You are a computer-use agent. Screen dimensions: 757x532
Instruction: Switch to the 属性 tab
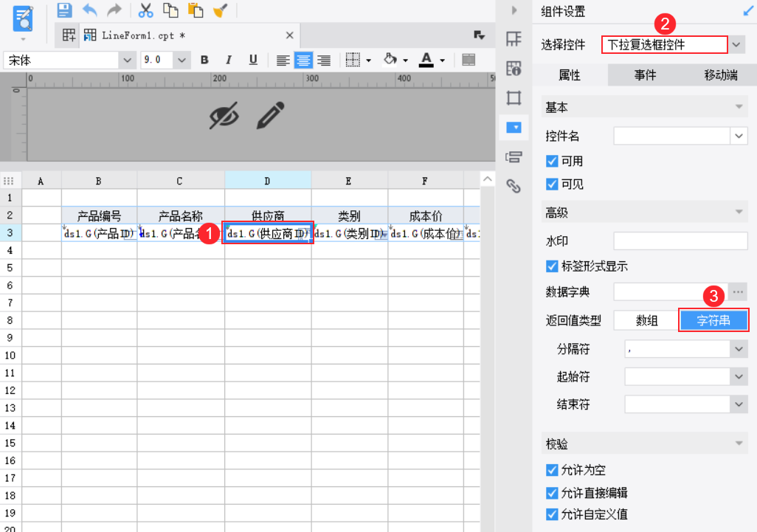[570, 75]
